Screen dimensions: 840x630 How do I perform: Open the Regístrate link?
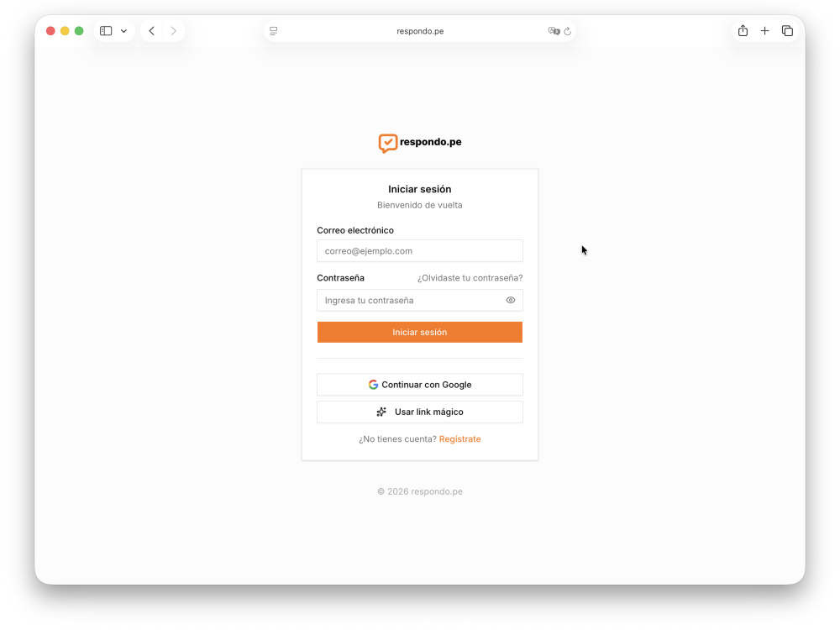point(460,438)
